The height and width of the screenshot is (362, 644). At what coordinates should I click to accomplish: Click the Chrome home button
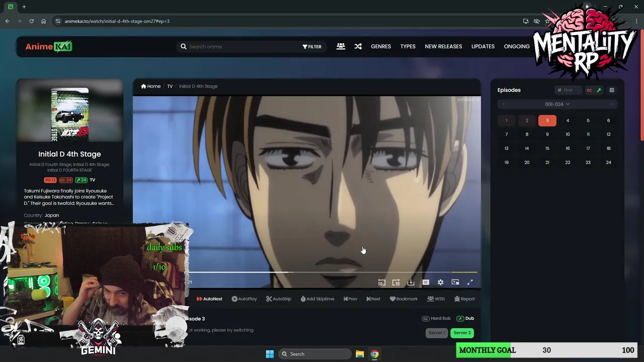click(x=43, y=21)
